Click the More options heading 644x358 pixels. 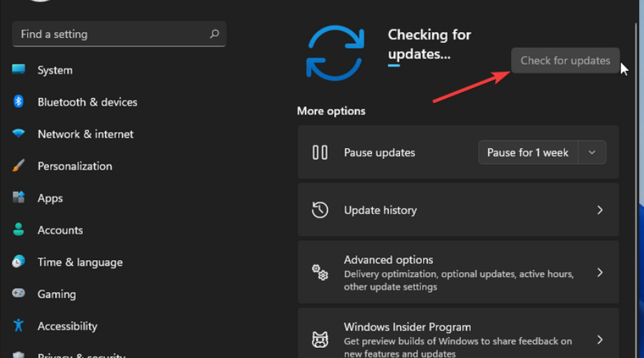[331, 111]
